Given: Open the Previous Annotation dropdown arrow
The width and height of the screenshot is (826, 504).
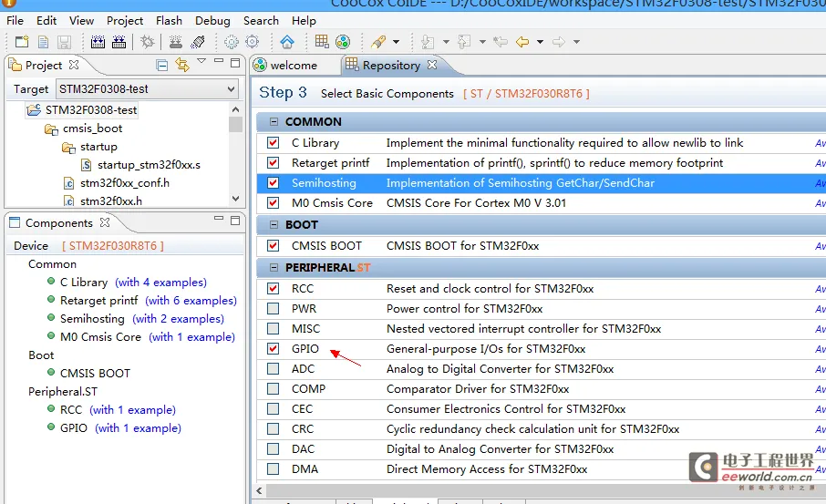Looking at the screenshot, I should pos(482,42).
